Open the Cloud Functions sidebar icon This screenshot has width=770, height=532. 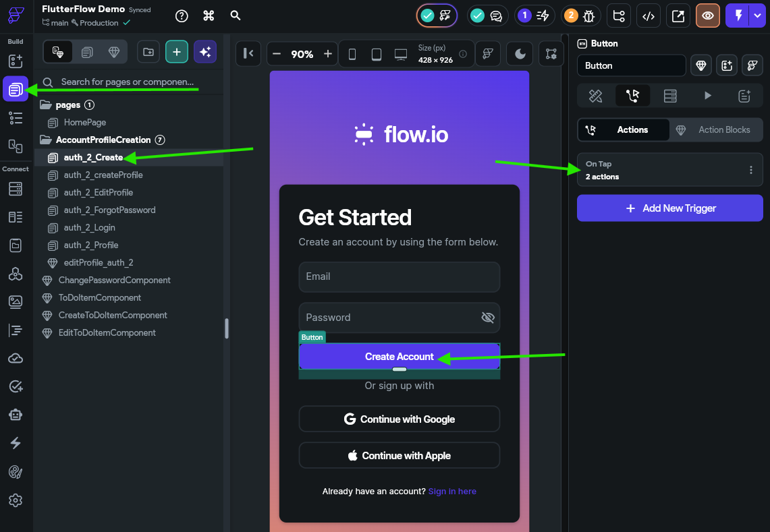[16, 358]
